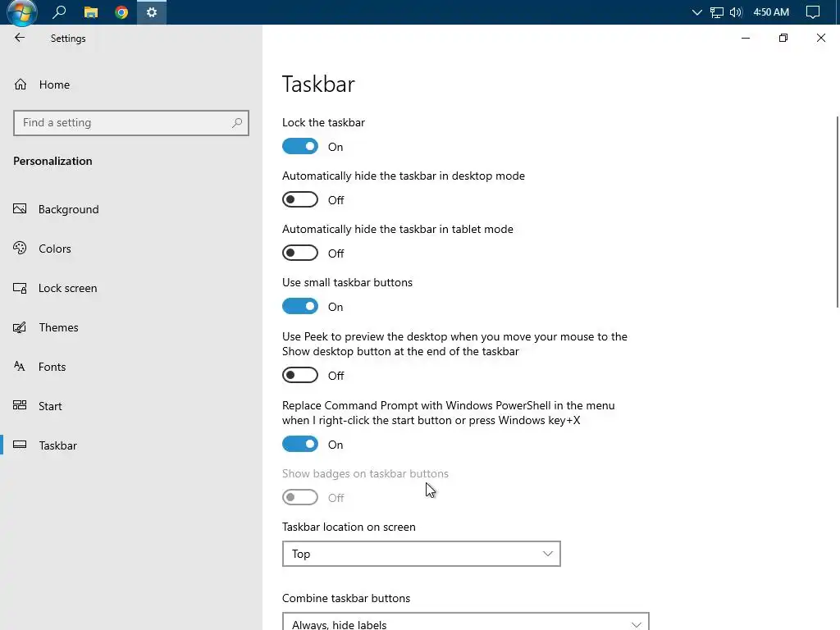Click the search magnifier in Find a setting

click(237, 123)
